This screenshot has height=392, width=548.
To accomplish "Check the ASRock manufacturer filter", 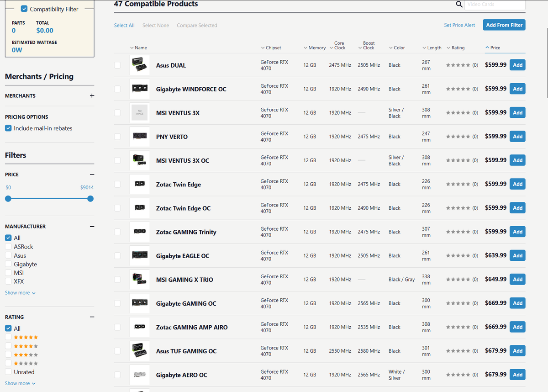I will [x=8, y=247].
